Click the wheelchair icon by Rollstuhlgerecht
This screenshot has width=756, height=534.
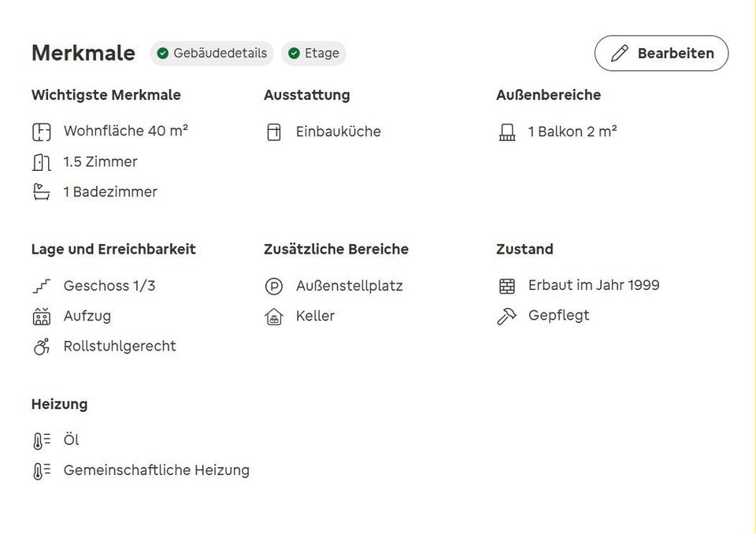pos(42,347)
